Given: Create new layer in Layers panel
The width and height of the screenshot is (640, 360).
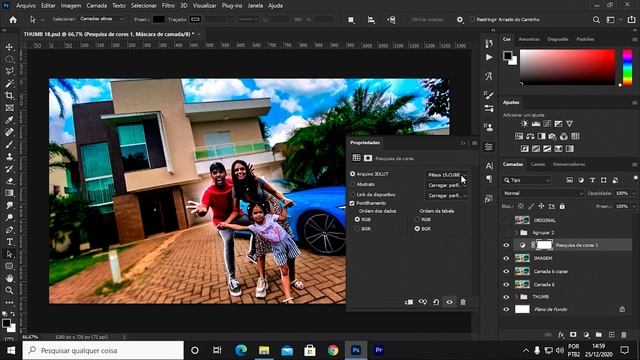Looking at the screenshot, I should [611, 335].
